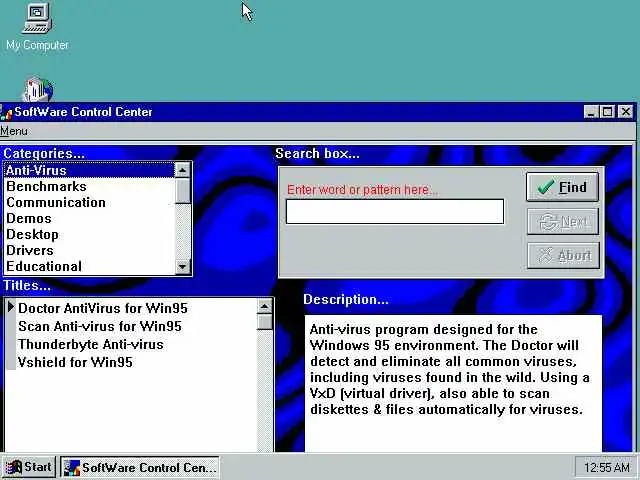Open the My Computer desktop icon
The height and width of the screenshot is (480, 640).
pyautogui.click(x=37, y=27)
